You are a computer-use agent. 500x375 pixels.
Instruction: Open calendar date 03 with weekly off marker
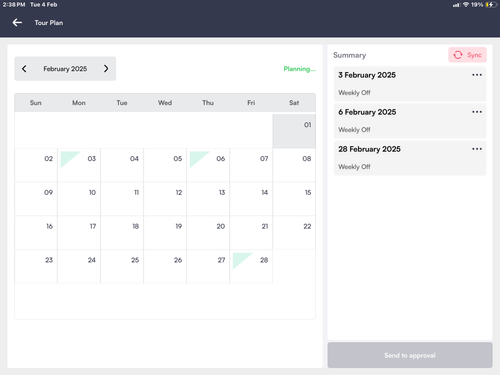pyautogui.click(x=79, y=165)
